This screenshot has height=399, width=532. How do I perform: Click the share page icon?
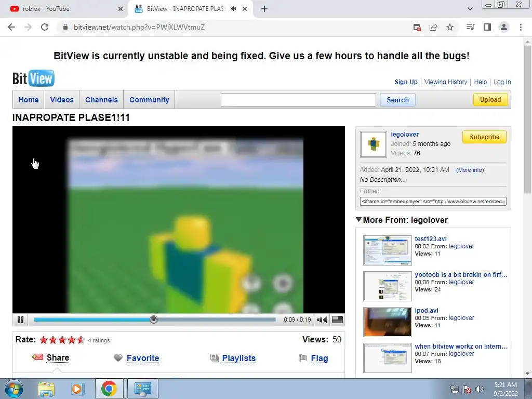pos(433,27)
